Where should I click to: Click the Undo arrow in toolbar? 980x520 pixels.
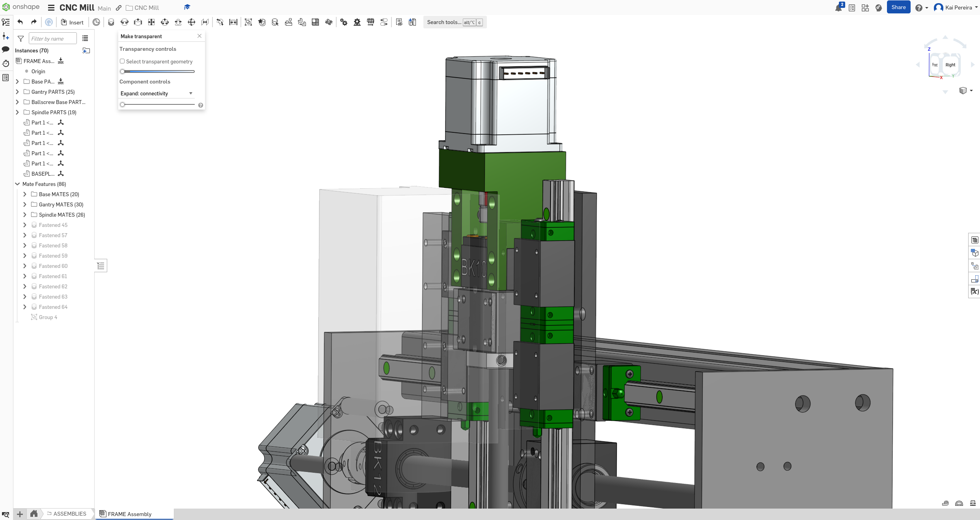pos(20,22)
